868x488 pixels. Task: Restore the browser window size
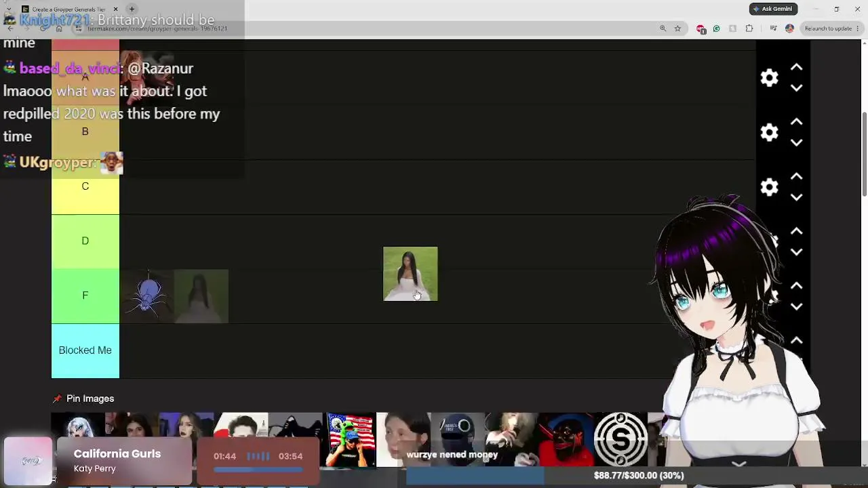(x=836, y=9)
